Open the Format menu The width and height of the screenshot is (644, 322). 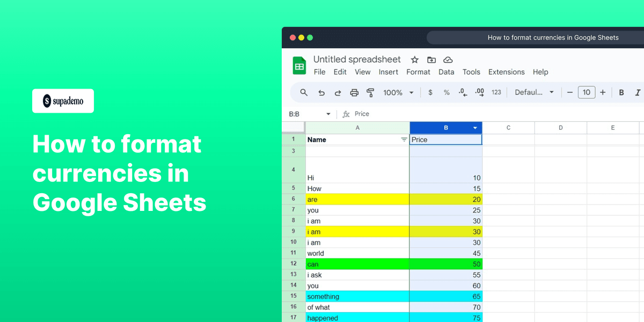(418, 72)
